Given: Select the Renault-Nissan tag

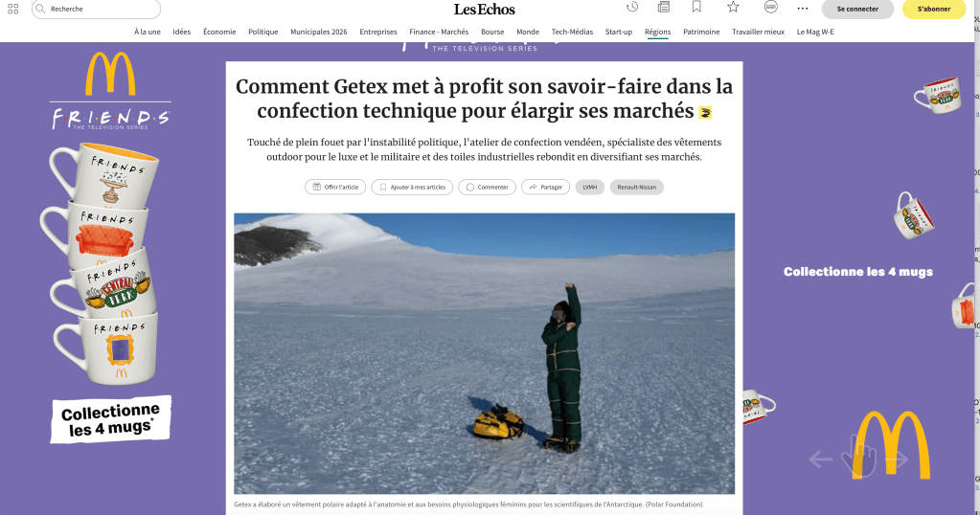Looking at the screenshot, I should 637,188.
